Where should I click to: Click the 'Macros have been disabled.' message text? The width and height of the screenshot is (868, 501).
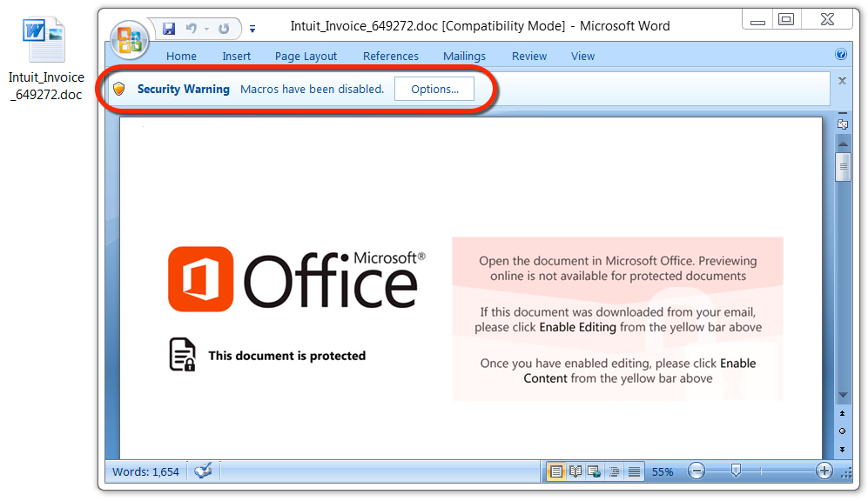[312, 89]
